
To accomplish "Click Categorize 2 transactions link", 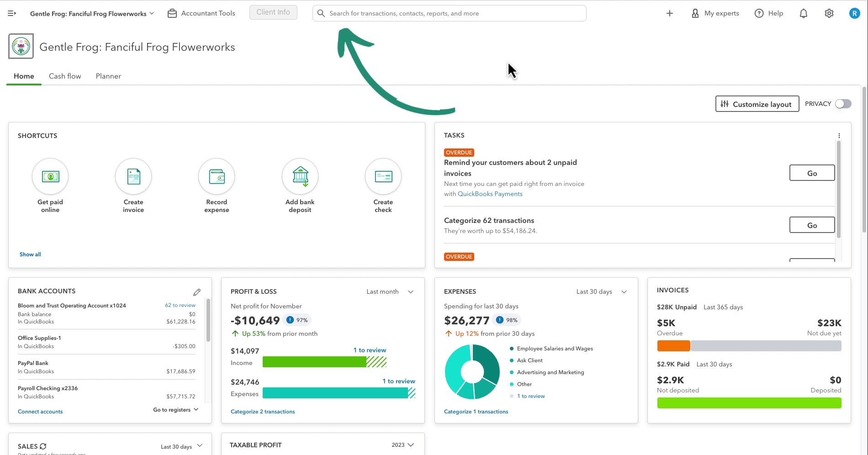I will click(263, 412).
